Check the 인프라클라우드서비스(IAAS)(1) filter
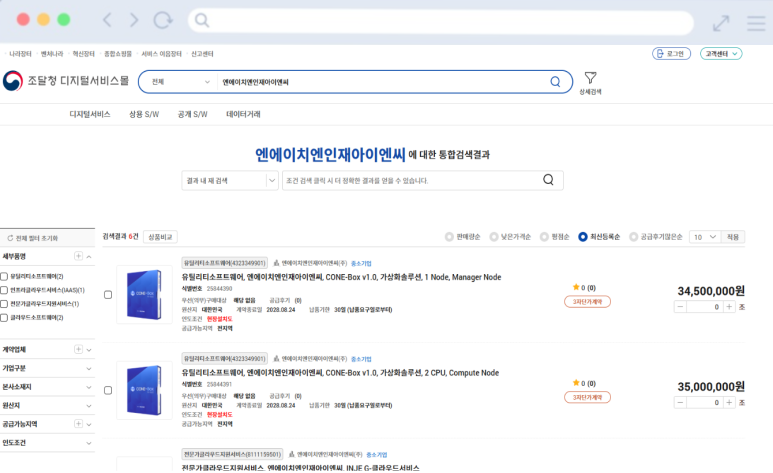 tap(4, 291)
